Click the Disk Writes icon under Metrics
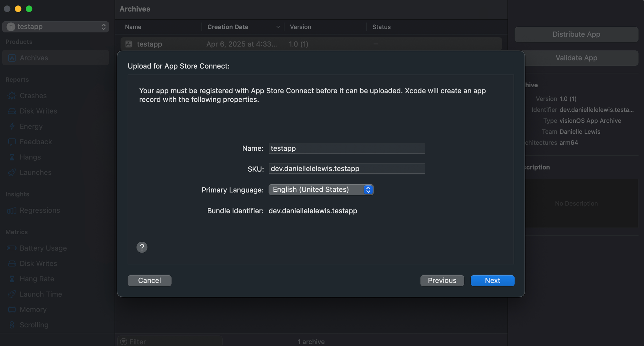 [x=12, y=264]
